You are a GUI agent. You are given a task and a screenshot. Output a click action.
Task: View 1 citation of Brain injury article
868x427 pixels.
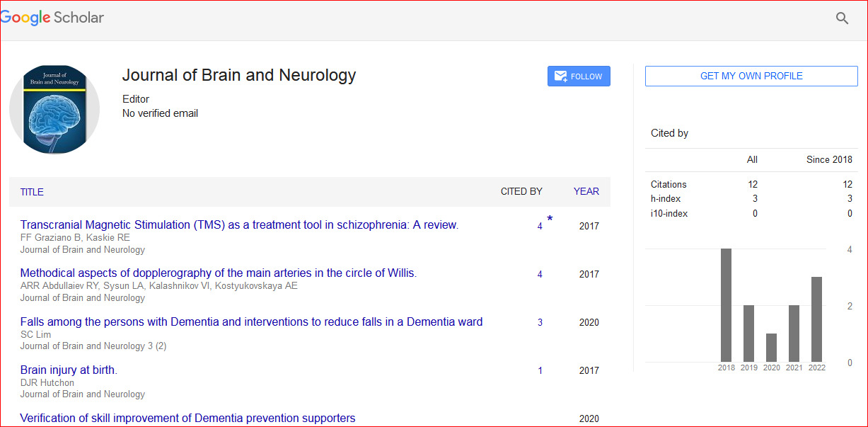click(x=540, y=371)
